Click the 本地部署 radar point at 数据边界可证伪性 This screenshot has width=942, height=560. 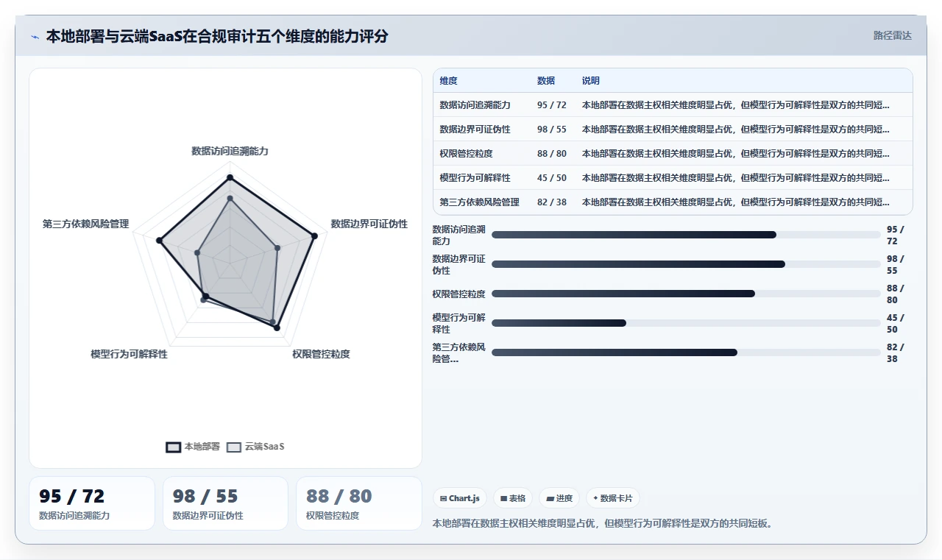314,235
